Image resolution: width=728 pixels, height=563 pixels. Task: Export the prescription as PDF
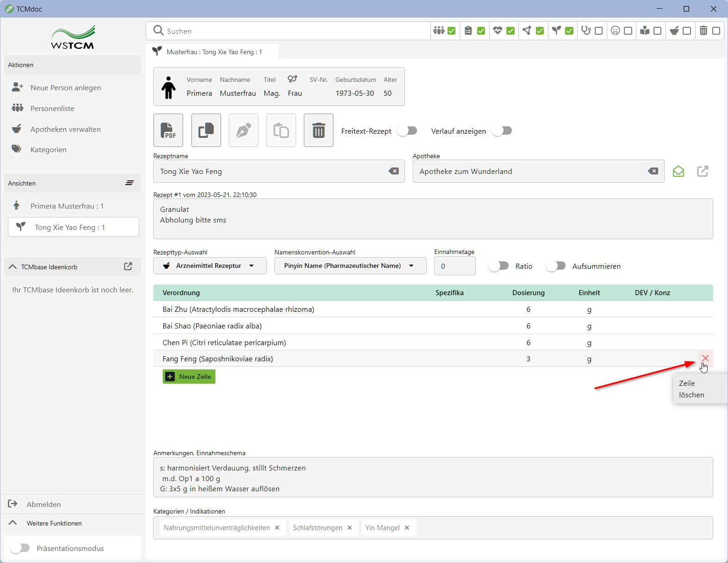[168, 130]
